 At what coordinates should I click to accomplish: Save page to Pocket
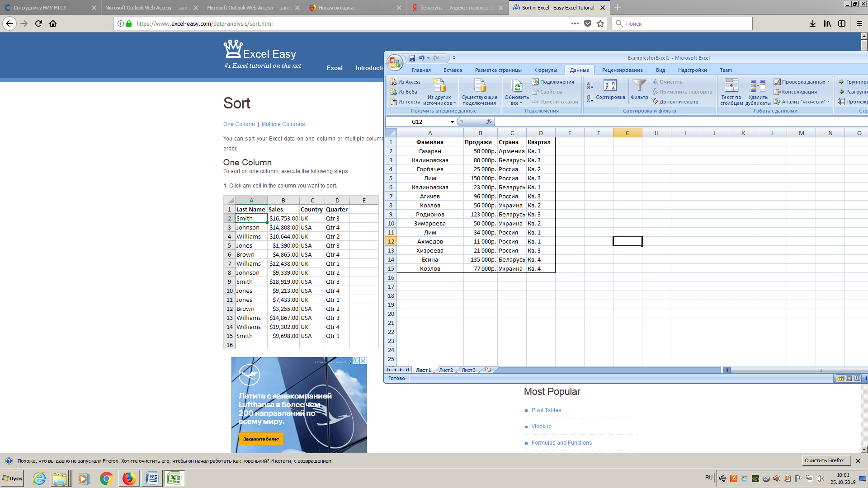(588, 23)
